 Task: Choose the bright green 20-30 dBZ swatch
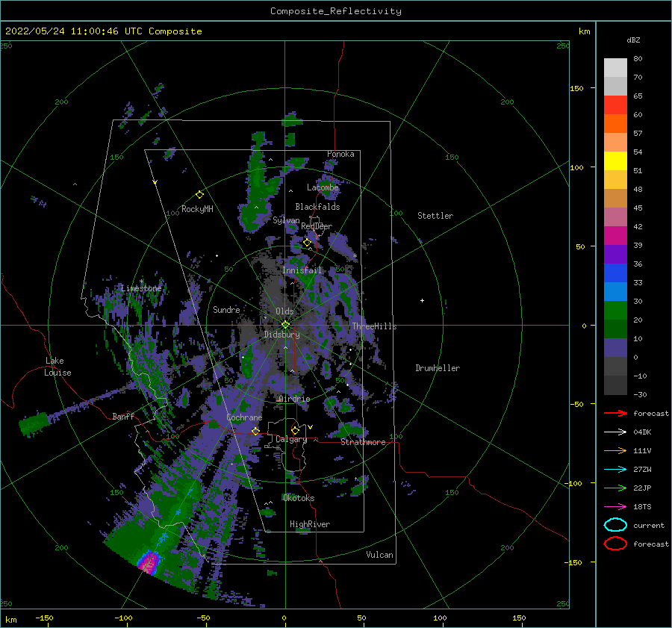click(615, 311)
